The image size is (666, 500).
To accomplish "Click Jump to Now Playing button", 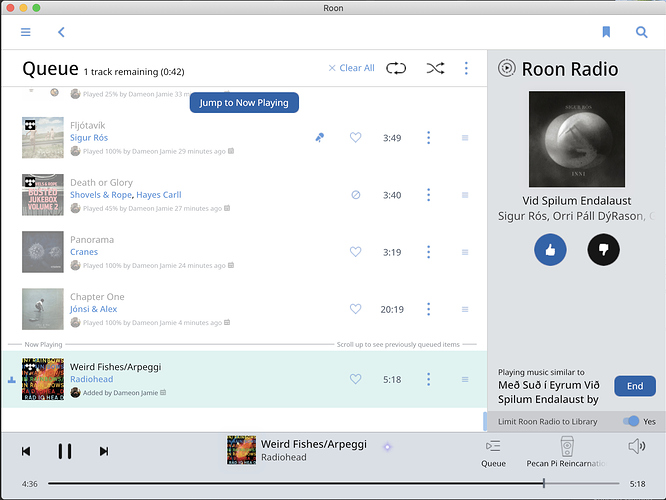I will click(244, 103).
